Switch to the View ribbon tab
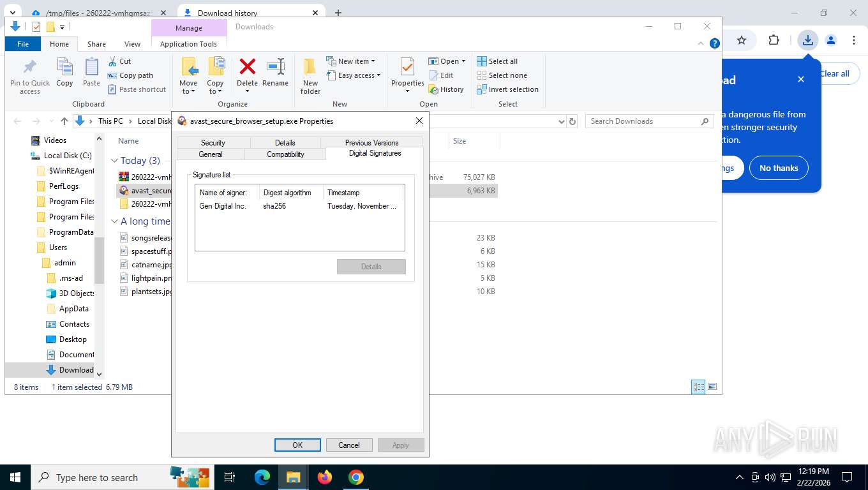Image resolution: width=868 pixels, height=490 pixels. pyautogui.click(x=132, y=44)
